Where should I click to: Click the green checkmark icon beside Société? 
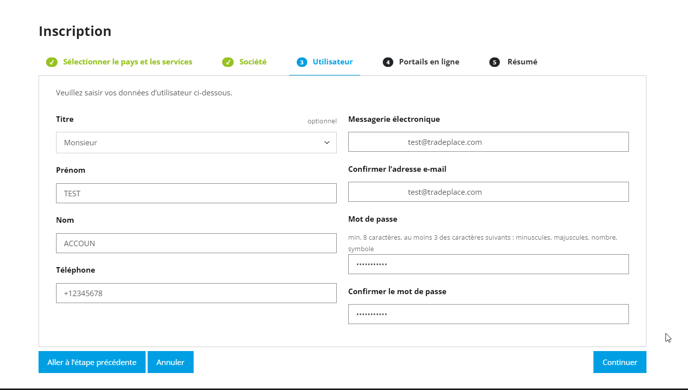click(x=228, y=62)
